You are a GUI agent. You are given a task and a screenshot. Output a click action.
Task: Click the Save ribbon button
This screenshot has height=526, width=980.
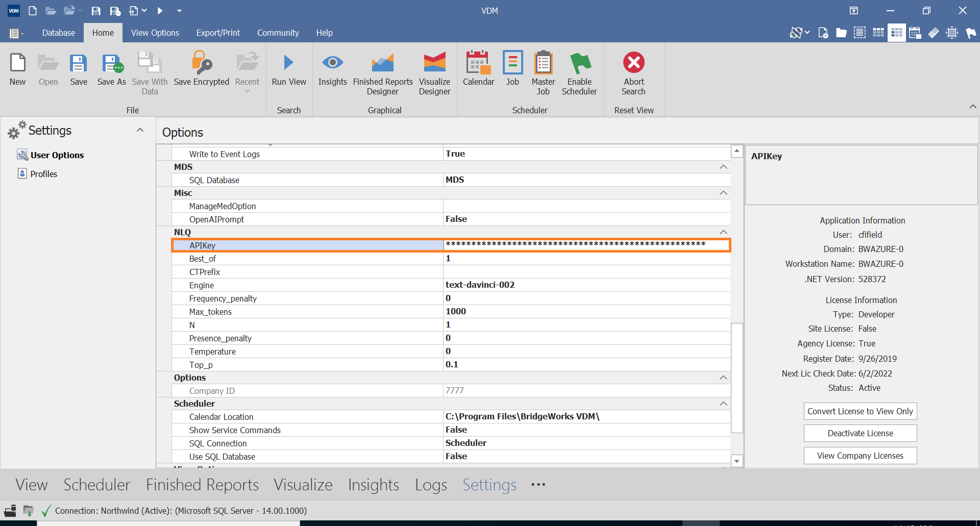(x=79, y=69)
